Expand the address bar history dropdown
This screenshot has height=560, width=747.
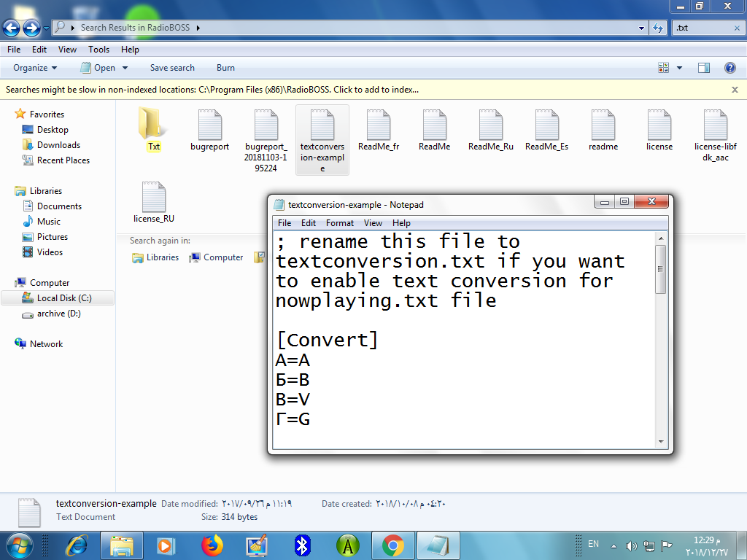(x=641, y=28)
